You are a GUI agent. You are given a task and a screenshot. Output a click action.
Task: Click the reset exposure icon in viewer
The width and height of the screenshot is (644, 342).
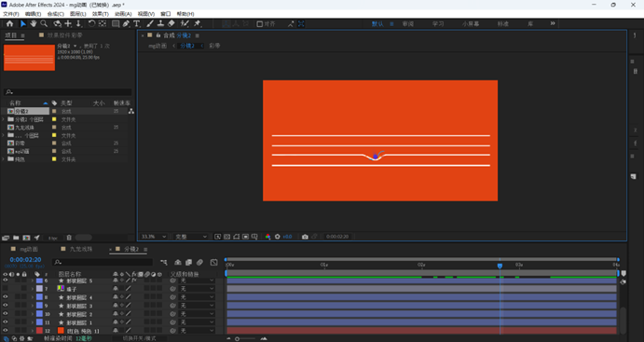pyautogui.click(x=277, y=237)
